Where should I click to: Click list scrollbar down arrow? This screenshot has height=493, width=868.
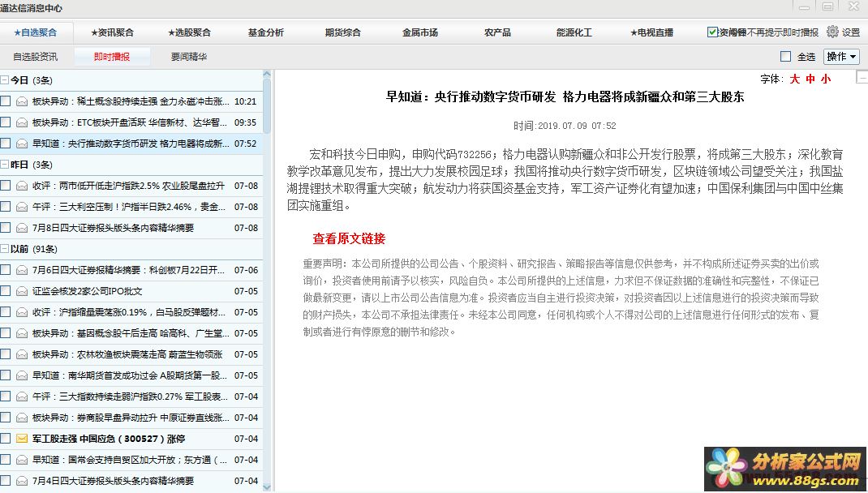(267, 487)
